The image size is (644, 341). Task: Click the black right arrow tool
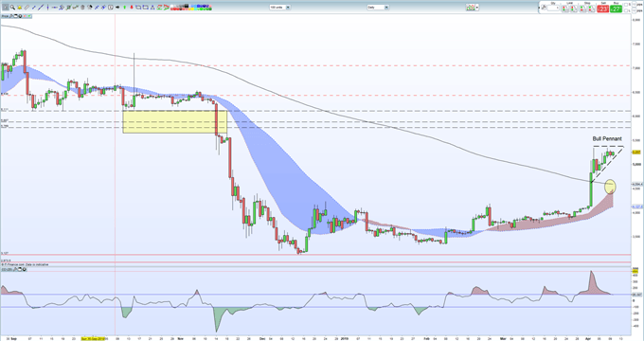point(117,7)
